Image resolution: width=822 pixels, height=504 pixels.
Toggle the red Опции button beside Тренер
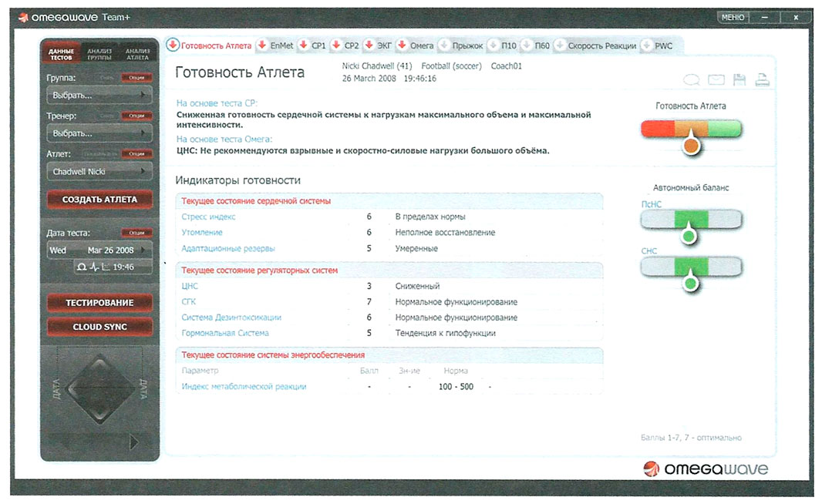[x=136, y=116]
